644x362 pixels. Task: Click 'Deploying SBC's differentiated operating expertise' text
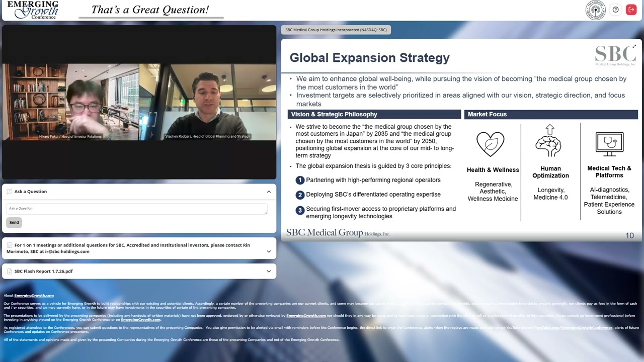[373, 195]
